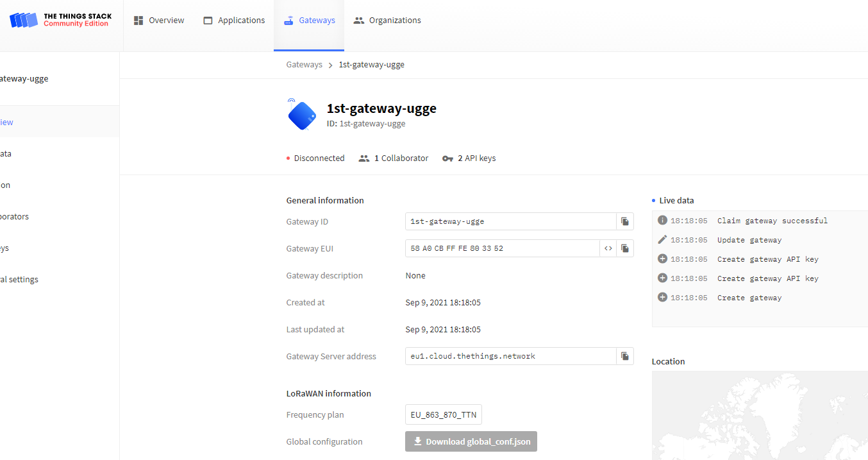
Task: Toggle Gateway EUI byte format with <> icon
Action: coord(608,248)
